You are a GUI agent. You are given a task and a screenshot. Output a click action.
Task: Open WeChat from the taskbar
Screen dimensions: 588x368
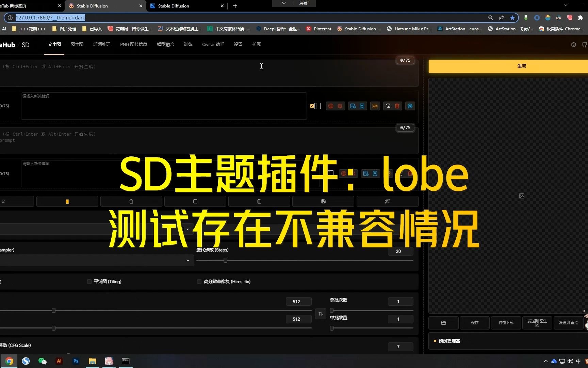click(x=43, y=361)
